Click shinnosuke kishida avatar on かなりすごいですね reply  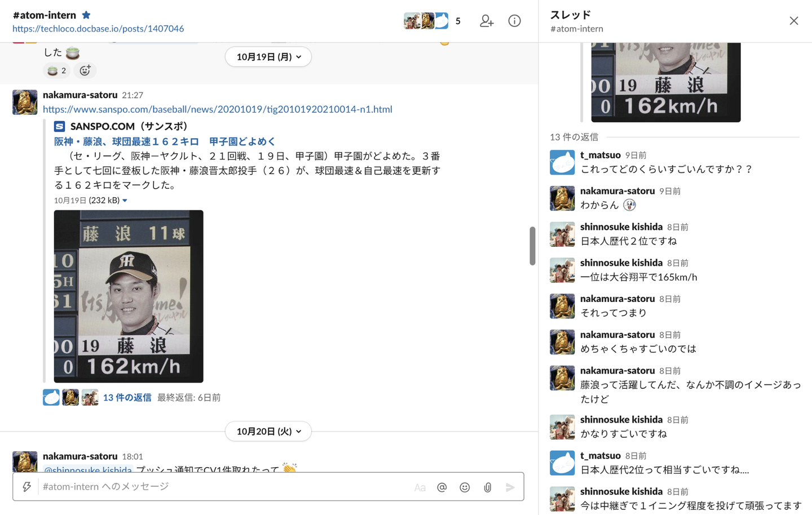tap(562, 428)
